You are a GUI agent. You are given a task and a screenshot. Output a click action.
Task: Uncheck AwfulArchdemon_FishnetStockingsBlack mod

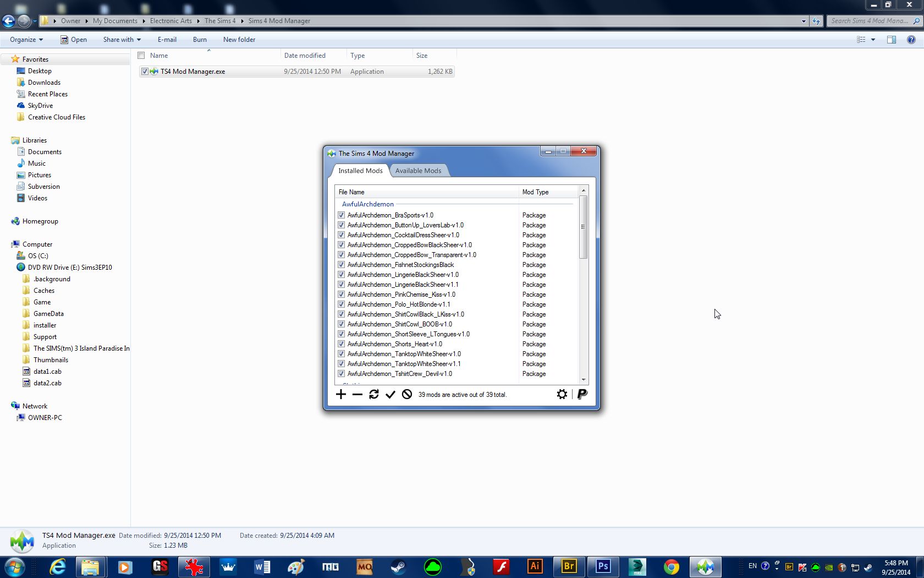pos(341,265)
